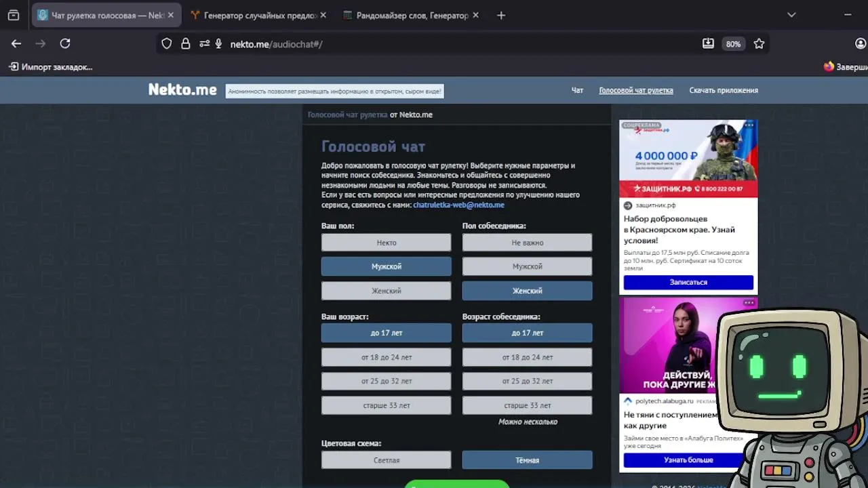Set partner gender to Женский

(x=527, y=291)
